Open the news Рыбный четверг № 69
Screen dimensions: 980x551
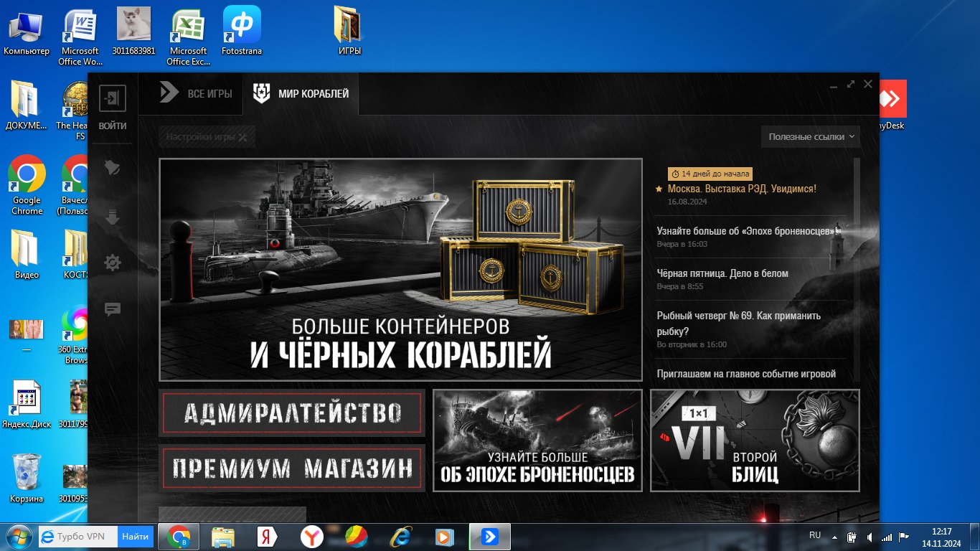point(739,324)
